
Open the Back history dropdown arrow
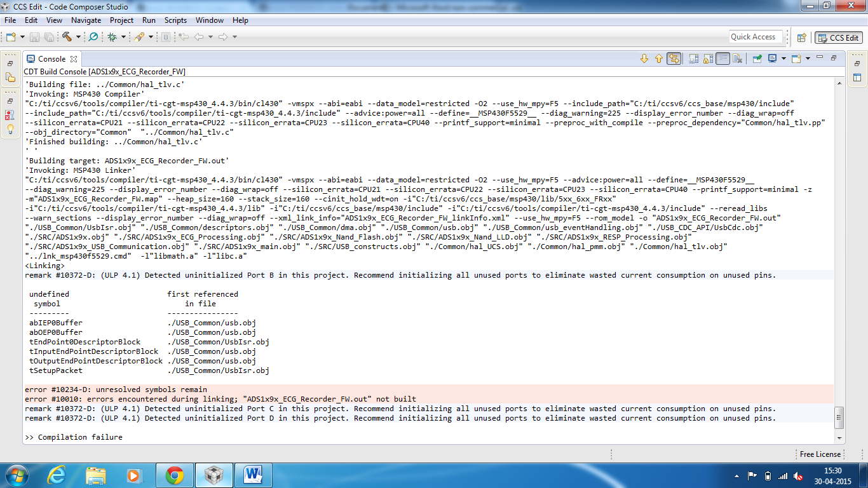[x=210, y=37]
